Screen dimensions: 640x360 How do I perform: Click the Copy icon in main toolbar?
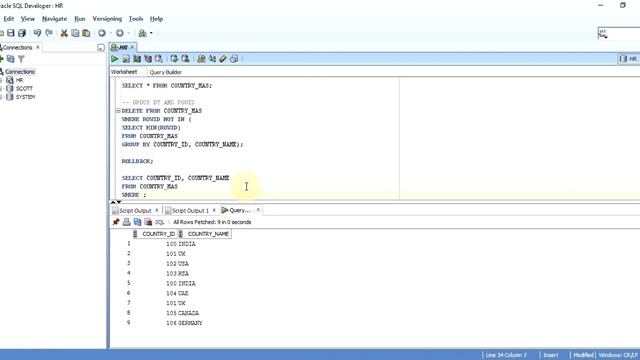click(75, 33)
